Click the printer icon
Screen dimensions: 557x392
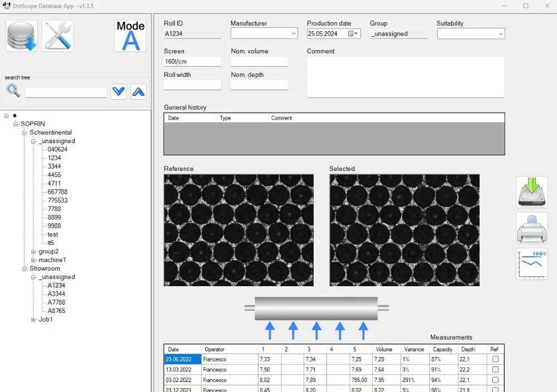(532, 228)
